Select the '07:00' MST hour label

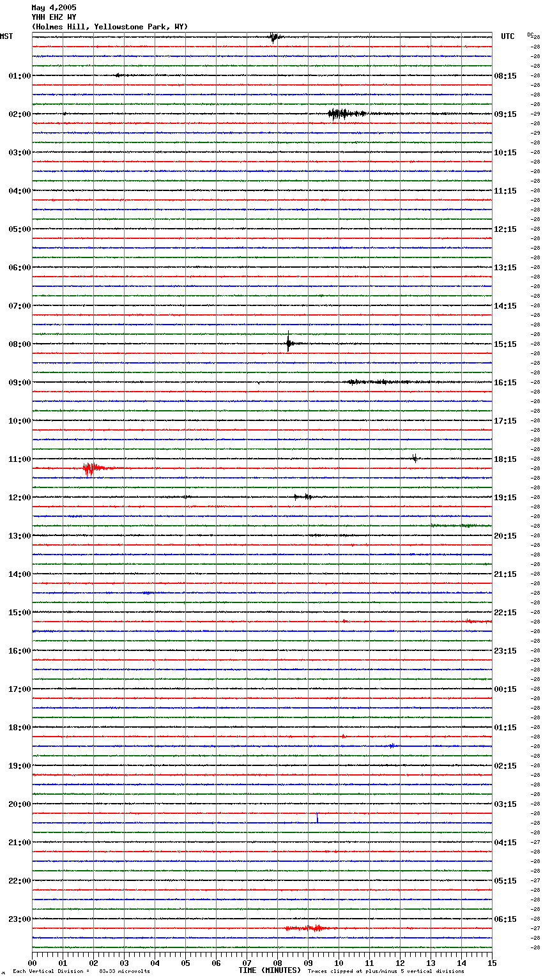point(19,306)
